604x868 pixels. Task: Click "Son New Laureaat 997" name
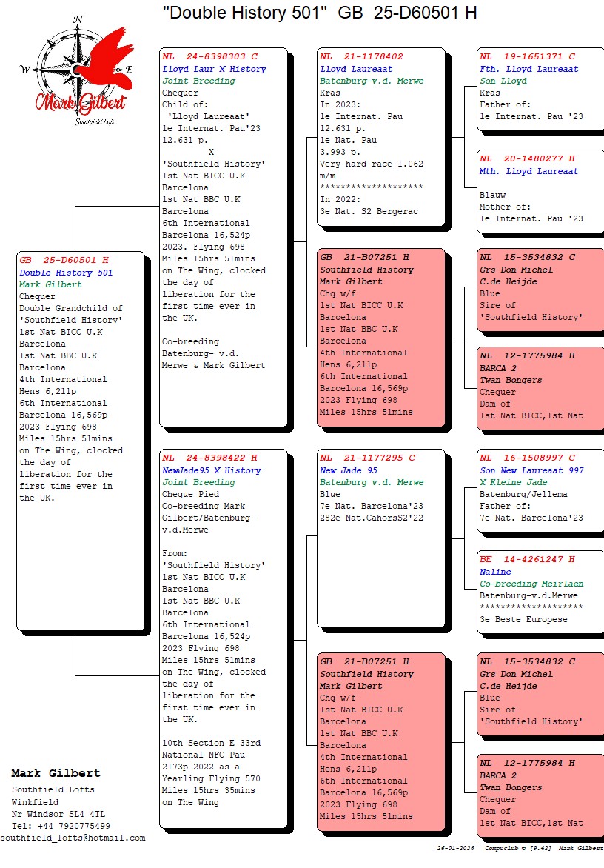[x=531, y=470]
